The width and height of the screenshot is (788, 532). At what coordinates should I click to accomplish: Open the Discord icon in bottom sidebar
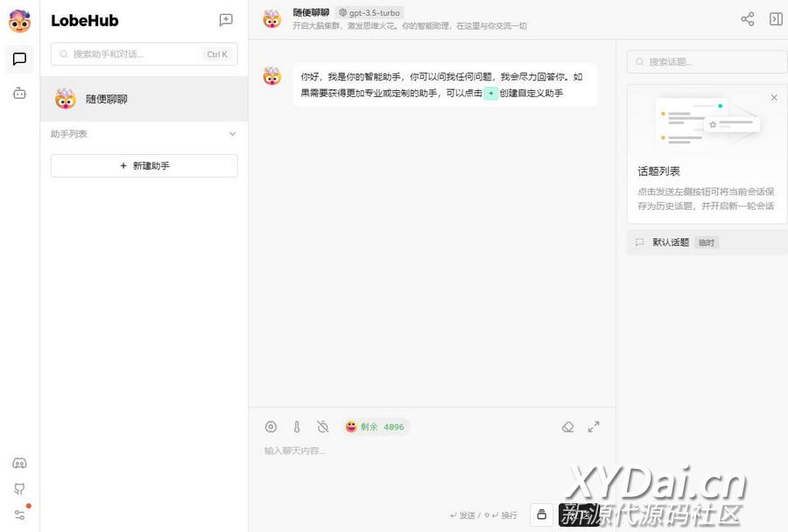(x=19, y=464)
